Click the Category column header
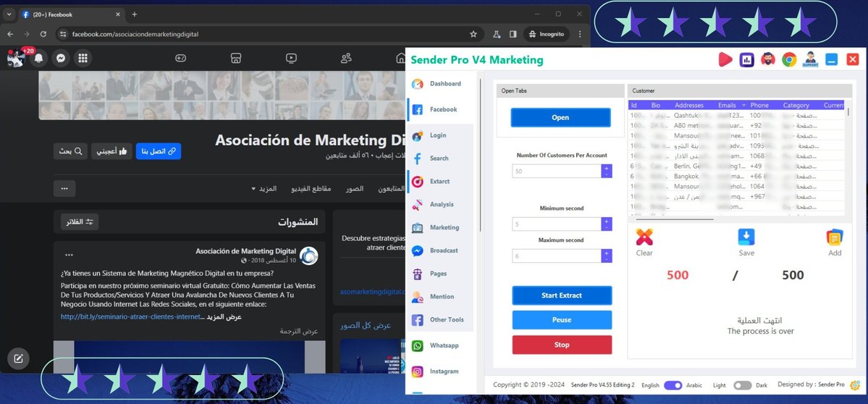This screenshot has width=868, height=404. (x=796, y=105)
